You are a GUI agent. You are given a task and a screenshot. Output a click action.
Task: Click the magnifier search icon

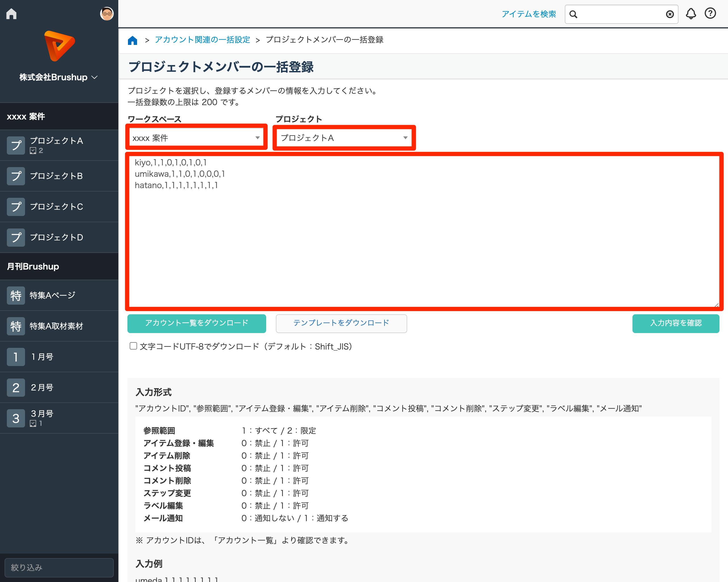point(573,14)
